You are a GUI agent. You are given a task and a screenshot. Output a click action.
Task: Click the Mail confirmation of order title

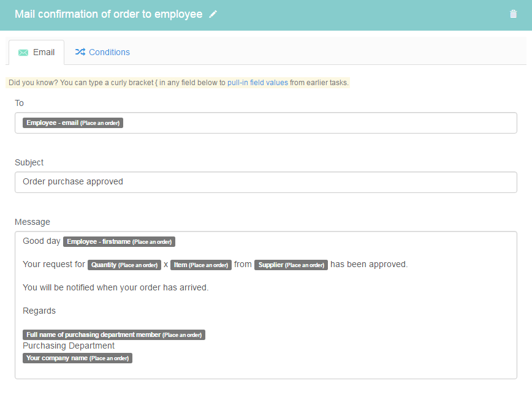(108, 14)
